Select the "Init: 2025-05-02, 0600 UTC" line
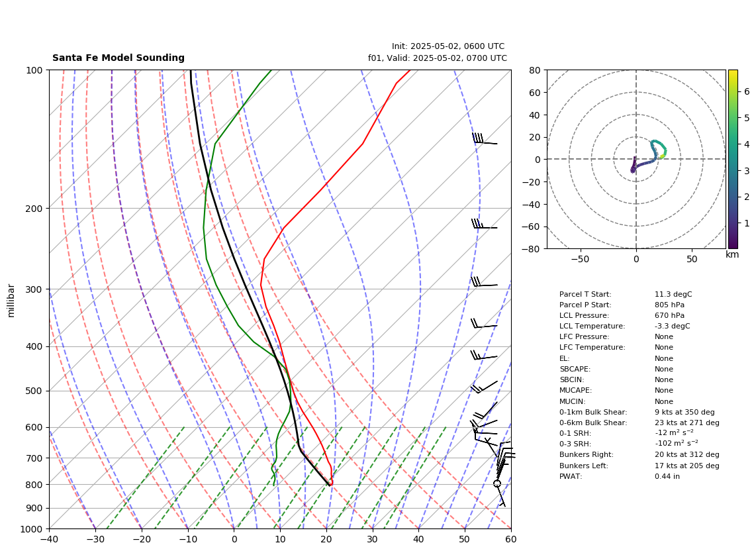 [x=448, y=46]
